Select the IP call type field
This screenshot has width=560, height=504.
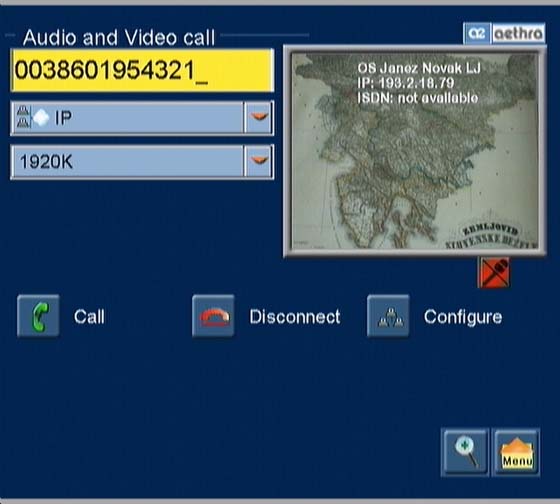coord(142,118)
